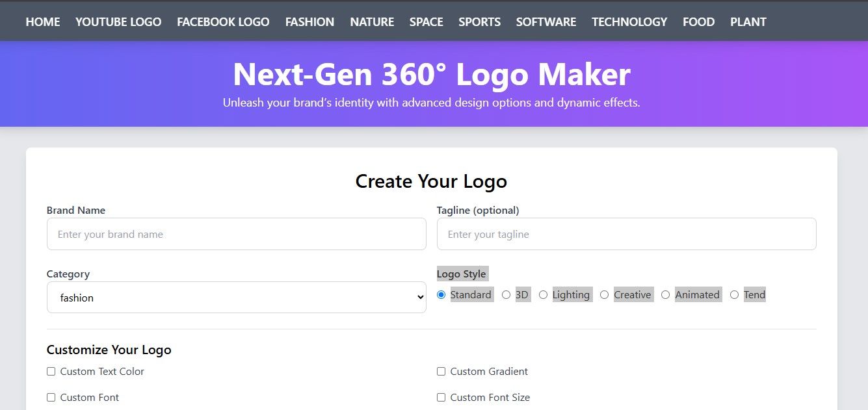Open the NATURE menu link
868x410 pixels.
[372, 22]
